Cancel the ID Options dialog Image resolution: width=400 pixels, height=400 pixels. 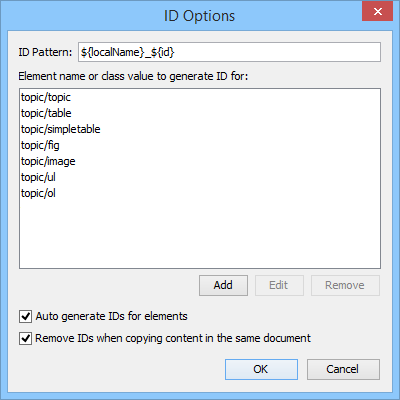coord(343,369)
